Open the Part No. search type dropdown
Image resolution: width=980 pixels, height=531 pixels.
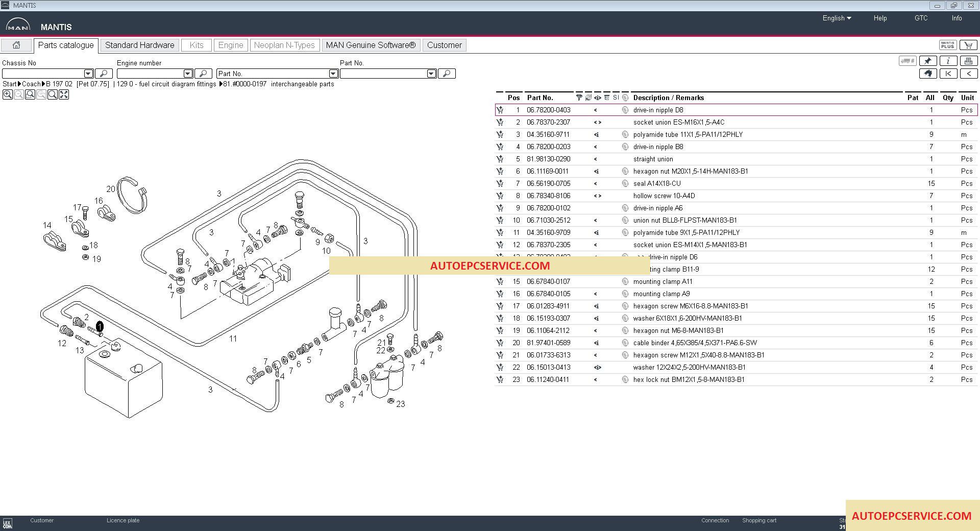pyautogui.click(x=333, y=74)
